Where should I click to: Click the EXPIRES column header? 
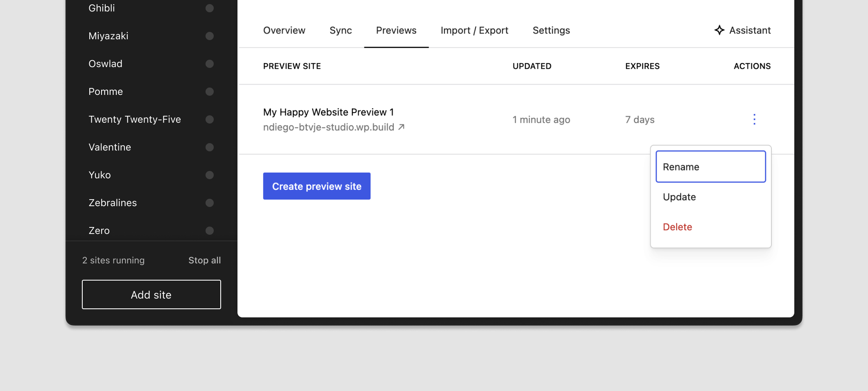click(642, 66)
